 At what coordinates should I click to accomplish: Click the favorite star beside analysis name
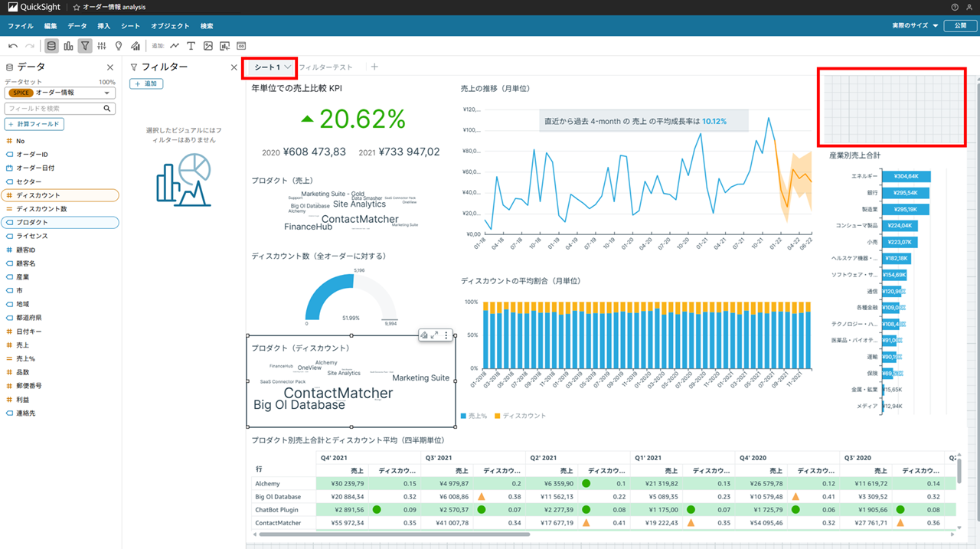click(77, 7)
